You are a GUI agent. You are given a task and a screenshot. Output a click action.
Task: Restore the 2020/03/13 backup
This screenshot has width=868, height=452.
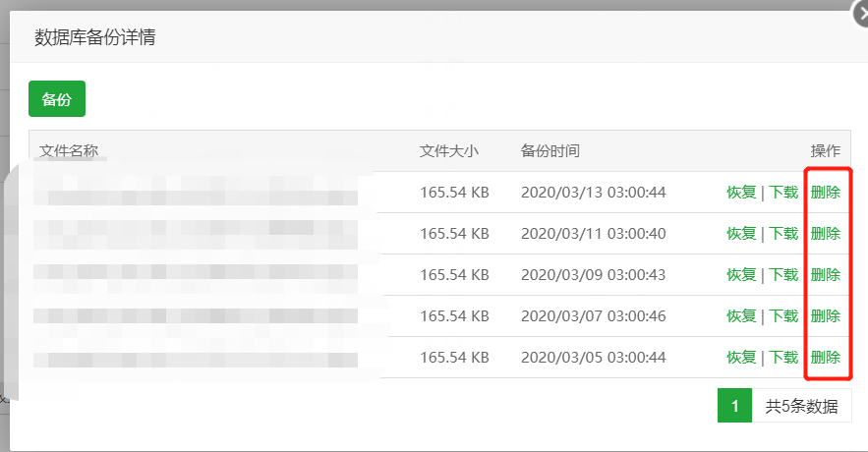741,193
